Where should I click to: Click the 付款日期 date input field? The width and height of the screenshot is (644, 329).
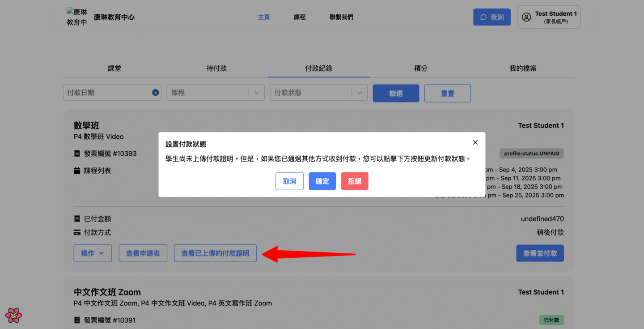tap(107, 93)
